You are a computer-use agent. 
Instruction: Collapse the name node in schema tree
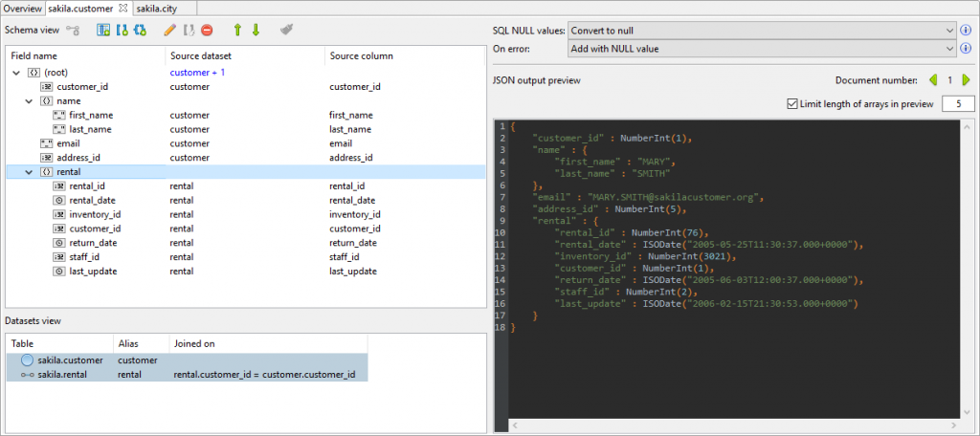point(29,100)
